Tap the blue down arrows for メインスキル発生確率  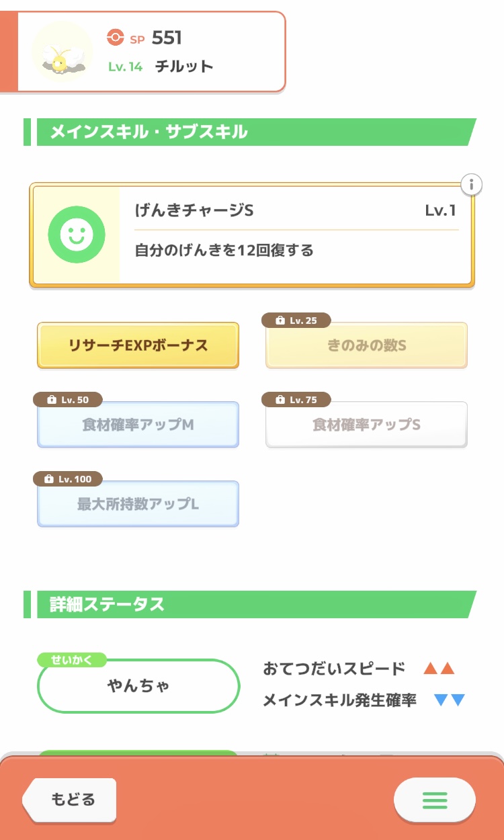[x=450, y=700]
